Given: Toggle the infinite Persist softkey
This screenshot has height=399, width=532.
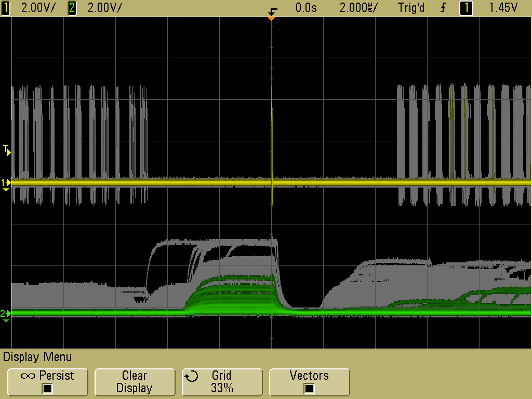Looking at the screenshot, I should point(47,382).
